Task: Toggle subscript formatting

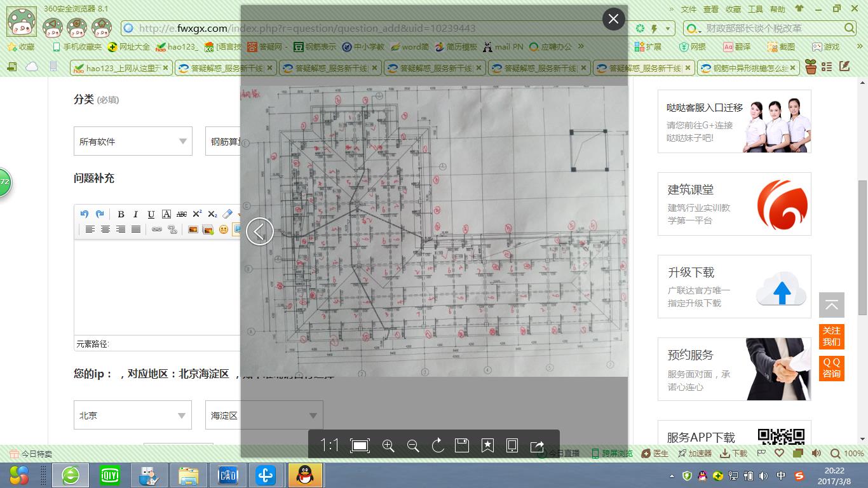Action: click(x=212, y=214)
